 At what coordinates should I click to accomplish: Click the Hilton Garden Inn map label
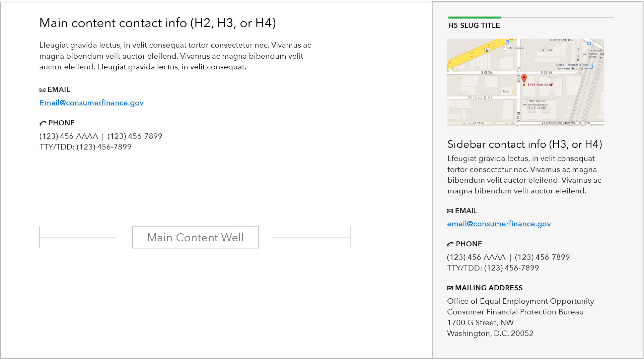(x=538, y=105)
